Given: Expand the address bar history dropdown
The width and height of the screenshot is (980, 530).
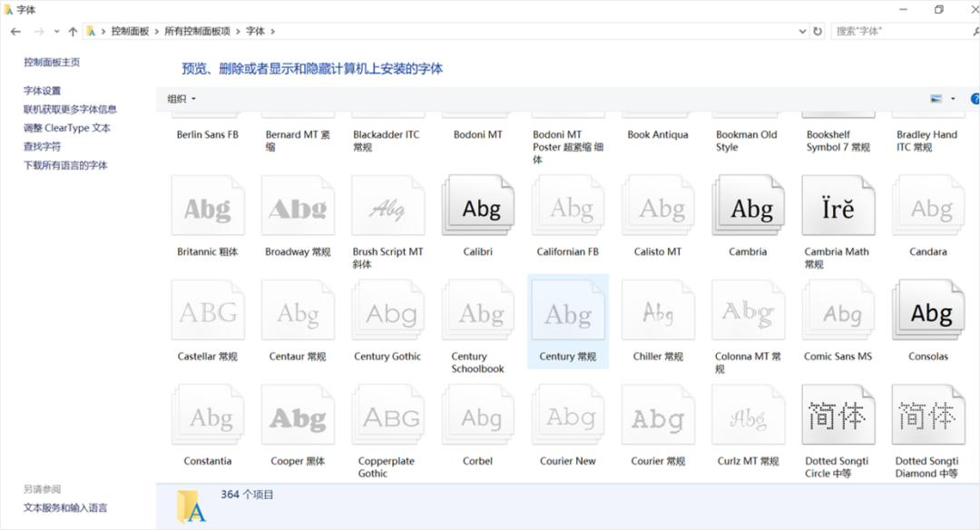Looking at the screenshot, I should pyautogui.click(x=802, y=31).
